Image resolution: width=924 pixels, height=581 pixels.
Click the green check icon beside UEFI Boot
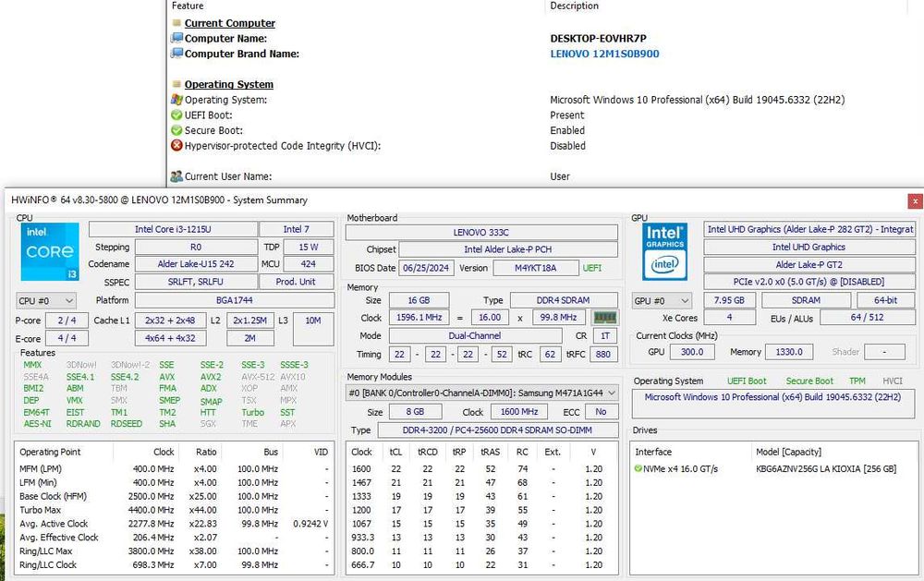click(x=176, y=115)
